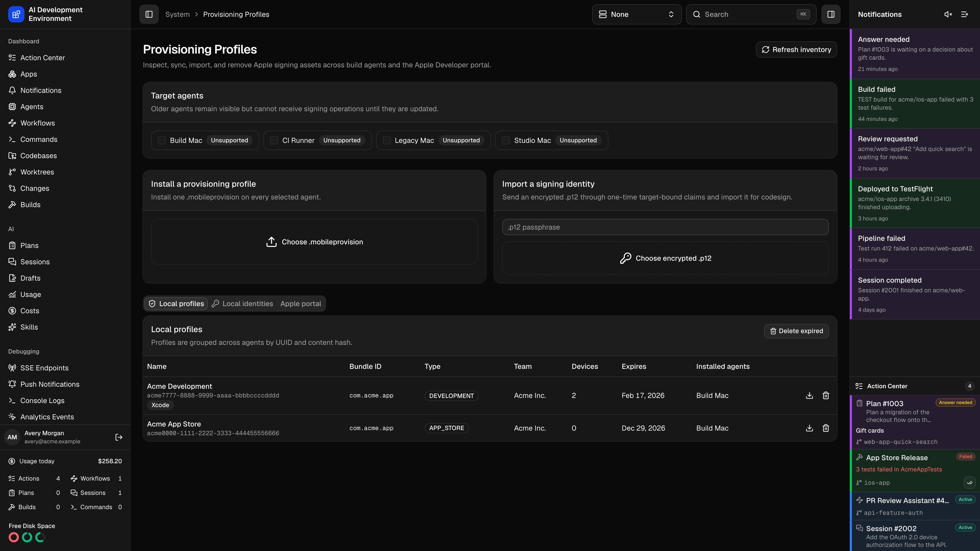
Task: Open Worktrees in the sidebar
Action: point(65,172)
